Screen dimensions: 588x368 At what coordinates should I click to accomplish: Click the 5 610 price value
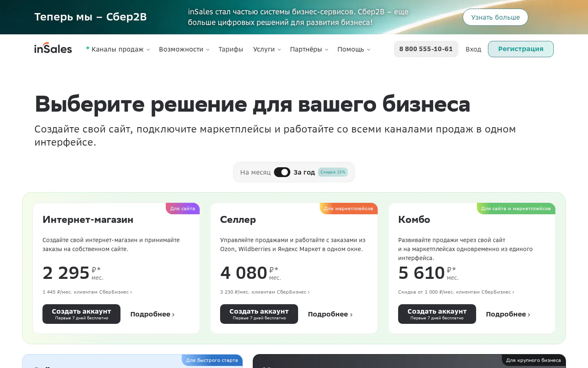(421, 273)
